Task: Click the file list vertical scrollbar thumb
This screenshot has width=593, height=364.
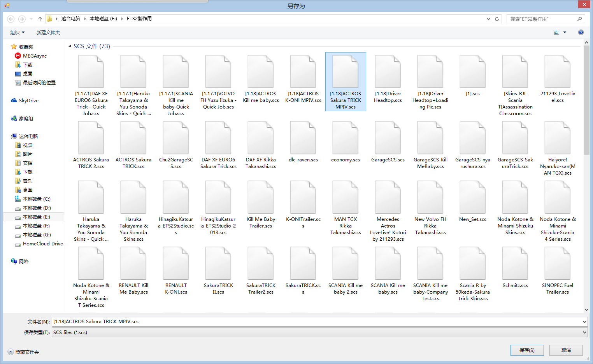Action: 586,100
